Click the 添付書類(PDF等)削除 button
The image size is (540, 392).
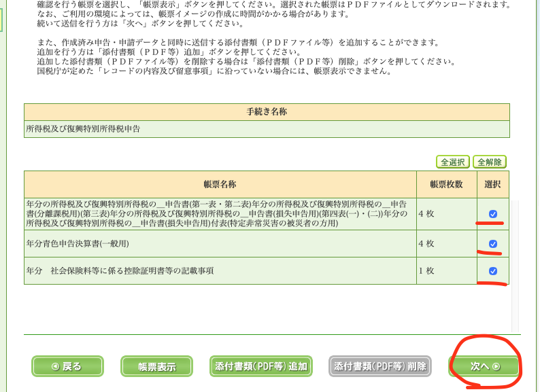point(380,366)
